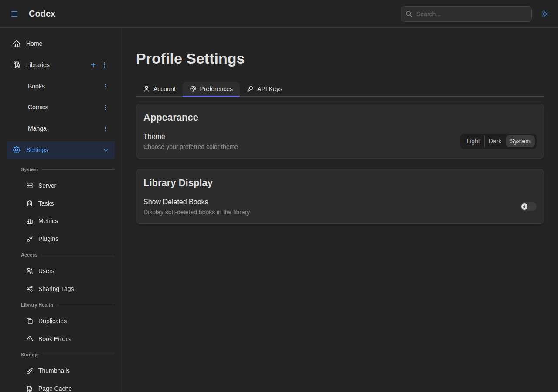Select the Dark theme option

[x=495, y=141]
